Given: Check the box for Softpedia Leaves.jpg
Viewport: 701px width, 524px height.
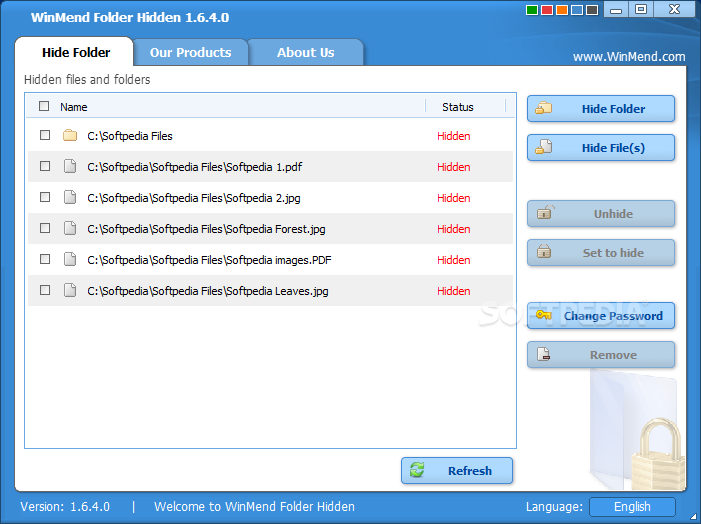Looking at the screenshot, I should click(45, 290).
